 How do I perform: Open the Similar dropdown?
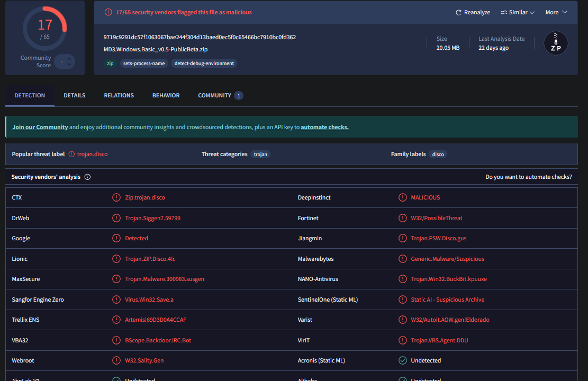pyautogui.click(x=518, y=12)
